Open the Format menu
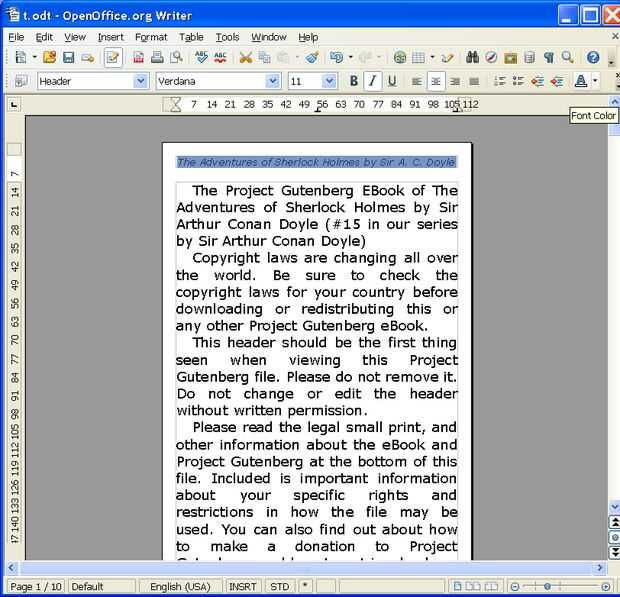 151,37
